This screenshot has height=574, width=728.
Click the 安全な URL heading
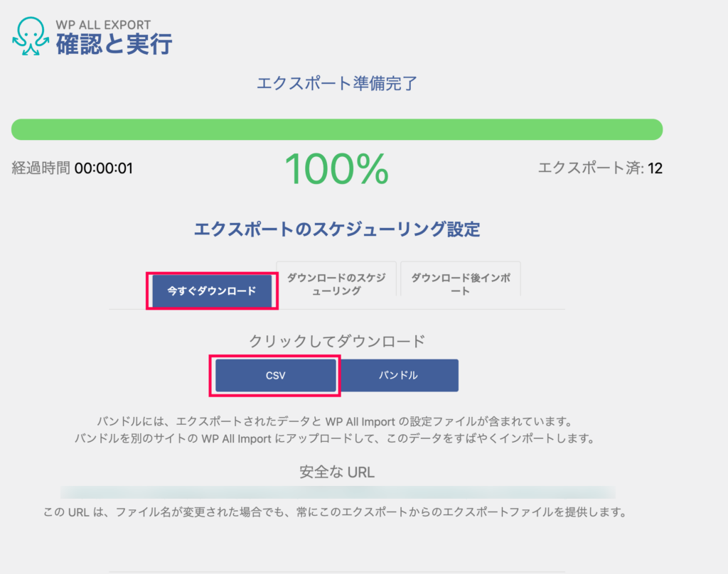point(336,472)
